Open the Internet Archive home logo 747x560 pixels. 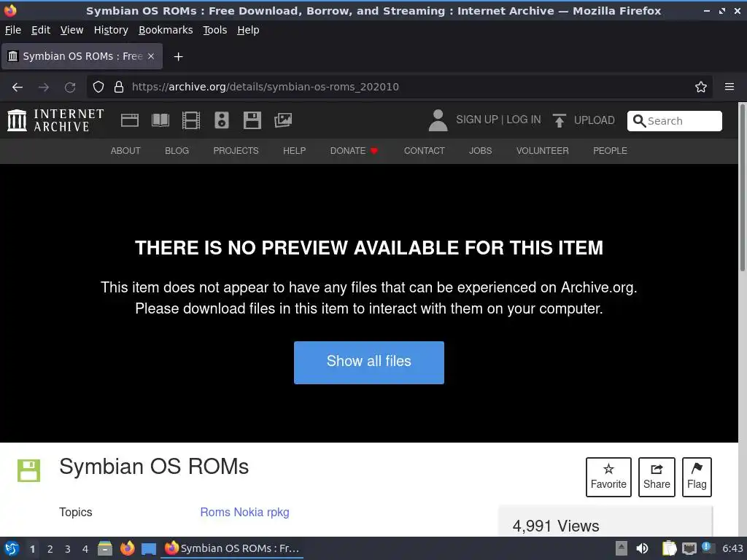55,120
